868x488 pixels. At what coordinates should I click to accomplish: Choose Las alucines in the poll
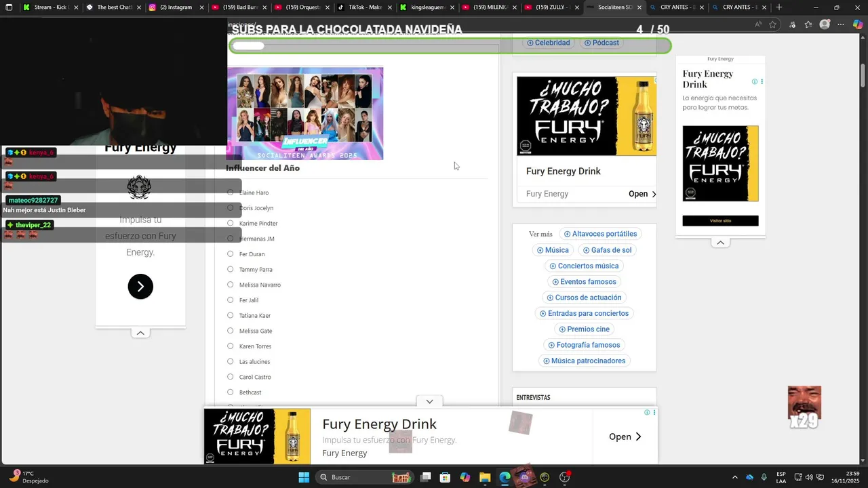pyautogui.click(x=231, y=361)
